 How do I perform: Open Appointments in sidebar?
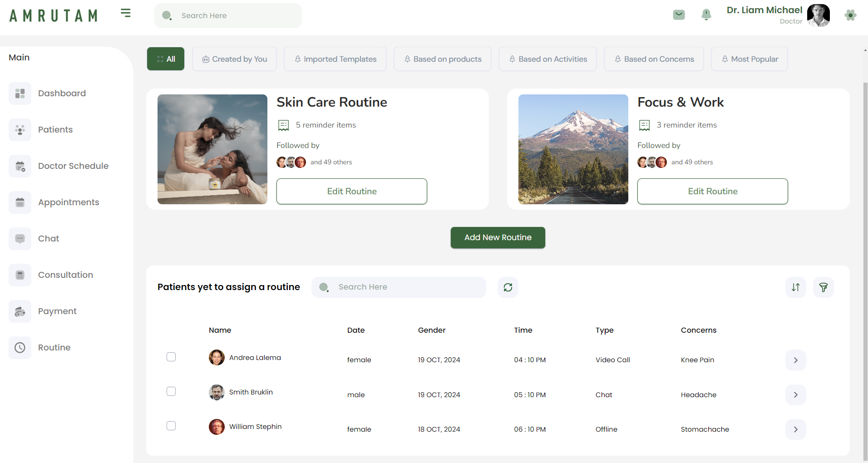(x=69, y=202)
